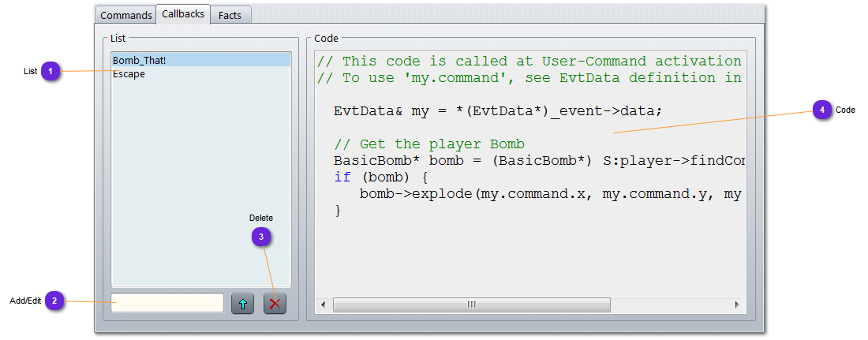Click the purple annotation marker 1
Screen dimensions: 868x340
(x=51, y=71)
